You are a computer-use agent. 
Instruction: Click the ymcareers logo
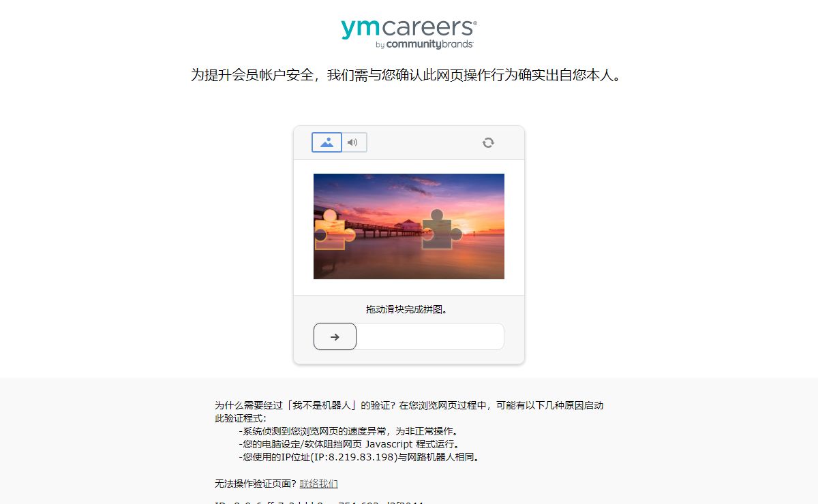408,28
